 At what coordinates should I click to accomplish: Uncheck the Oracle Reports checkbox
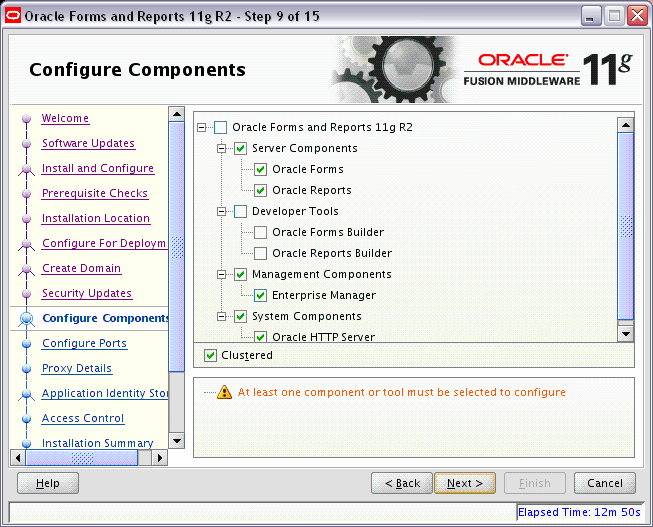pos(260,190)
